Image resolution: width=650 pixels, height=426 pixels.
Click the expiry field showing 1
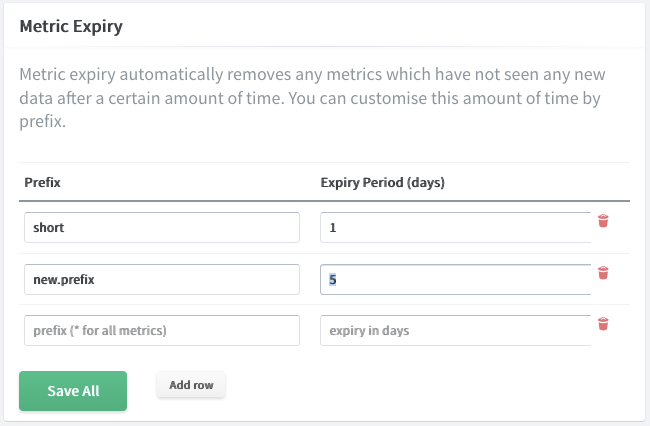click(456, 228)
